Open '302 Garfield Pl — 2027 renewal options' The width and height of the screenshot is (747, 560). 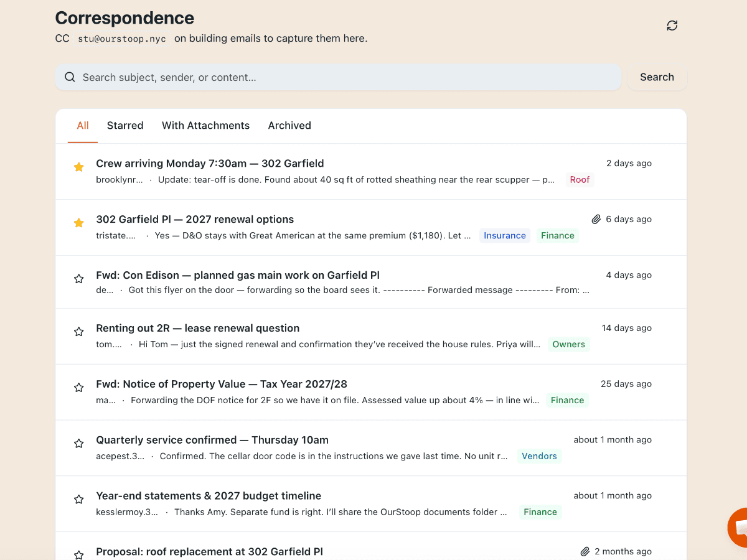point(195,220)
